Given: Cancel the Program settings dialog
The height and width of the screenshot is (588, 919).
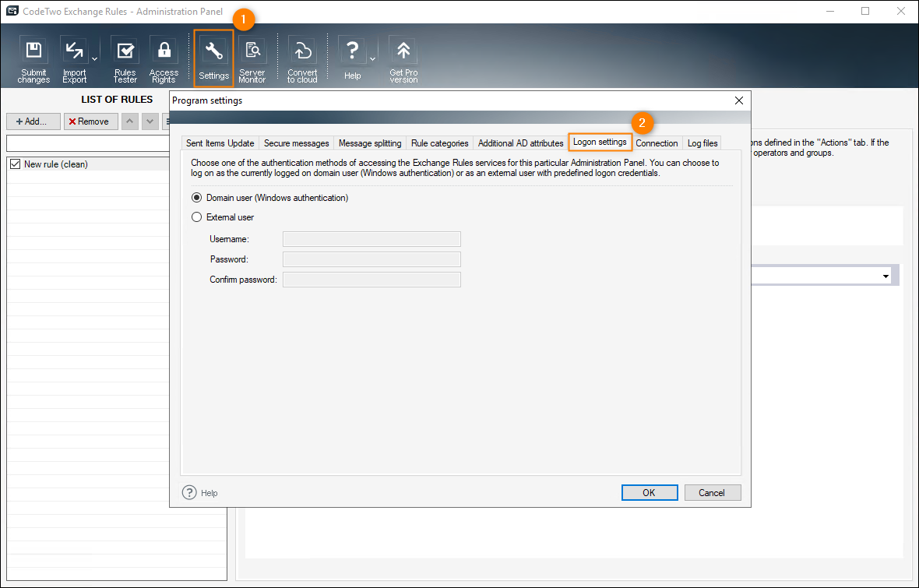Looking at the screenshot, I should [712, 492].
